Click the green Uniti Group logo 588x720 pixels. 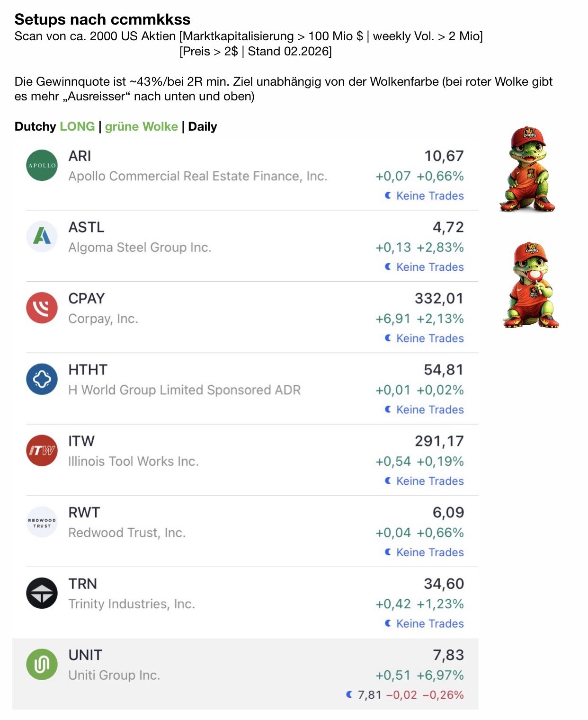tap(42, 664)
